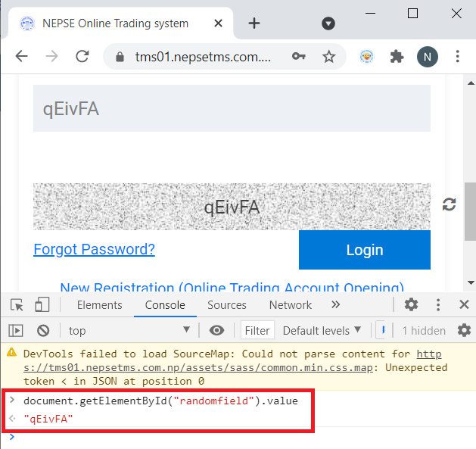Open DevTools settings gear
476x449 pixels.
[411, 305]
